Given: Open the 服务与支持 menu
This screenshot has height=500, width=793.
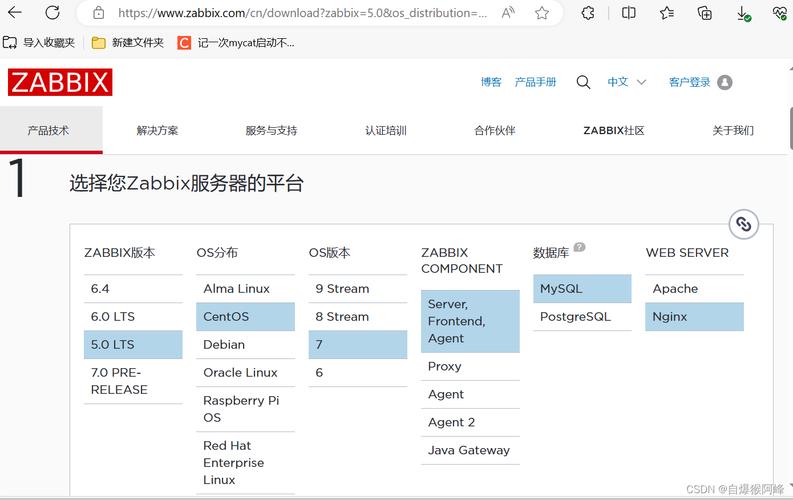Looking at the screenshot, I should [x=271, y=130].
